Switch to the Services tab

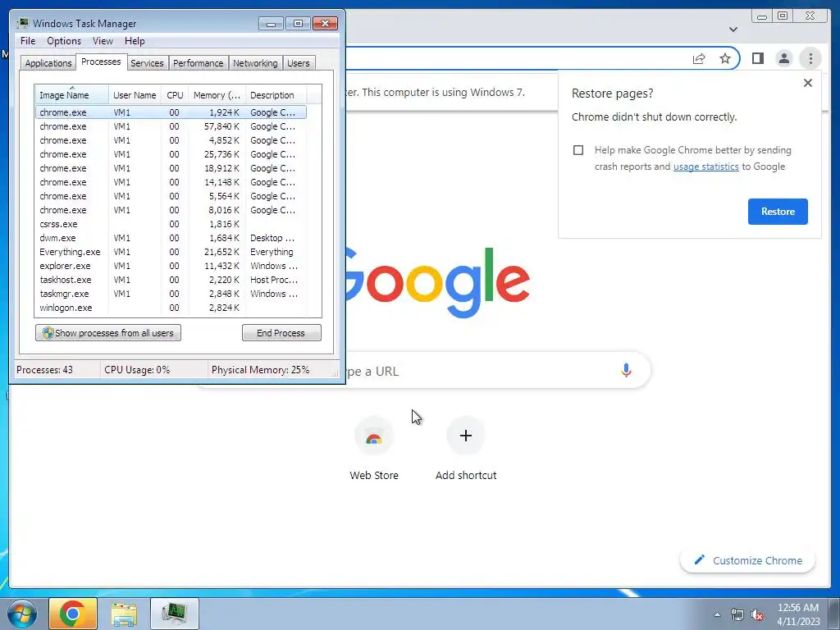click(147, 63)
